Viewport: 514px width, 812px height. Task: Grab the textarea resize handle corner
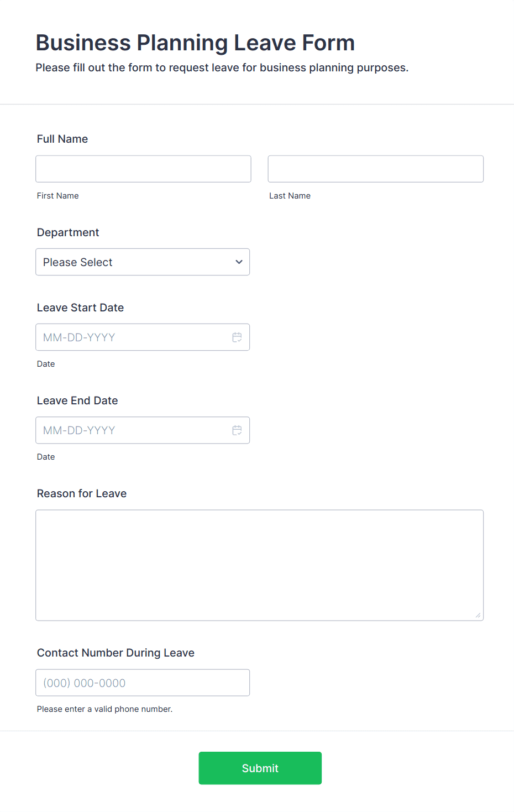pyautogui.click(x=478, y=615)
